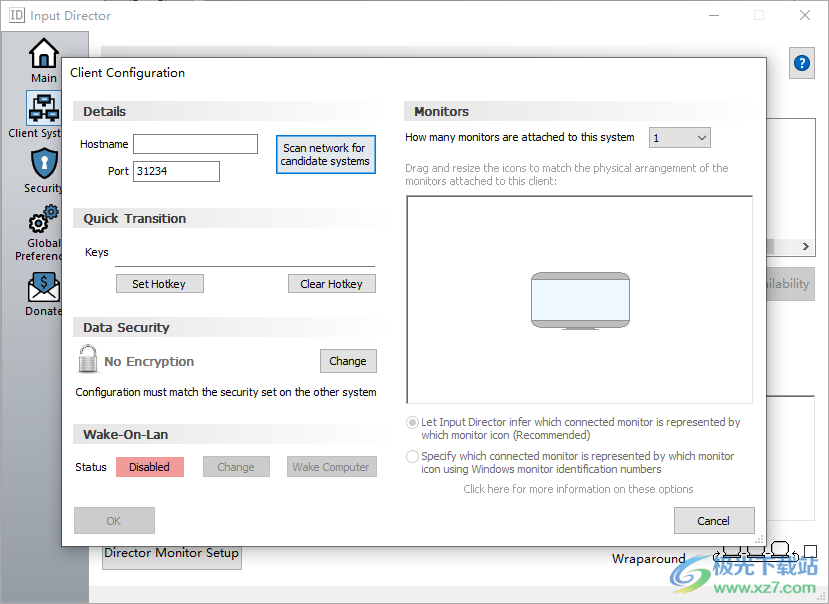This screenshot has height=604, width=829.
Task: Click inside the Hostname input field
Action: pyautogui.click(x=195, y=143)
